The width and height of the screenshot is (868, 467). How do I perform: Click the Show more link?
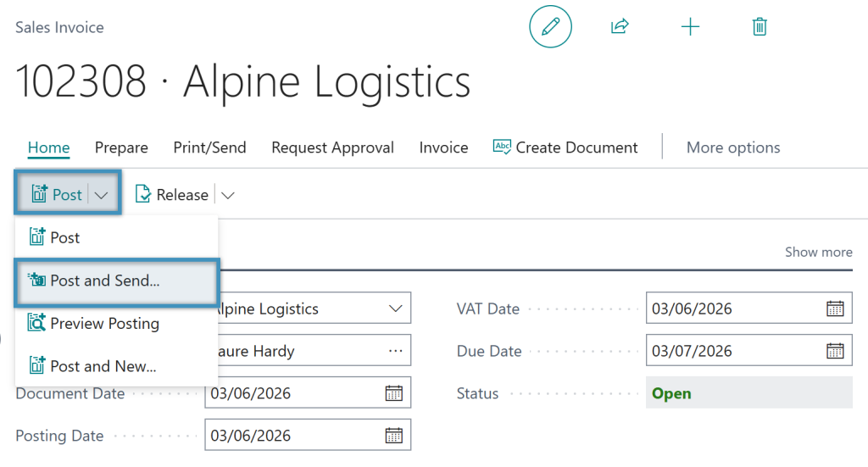coord(818,253)
